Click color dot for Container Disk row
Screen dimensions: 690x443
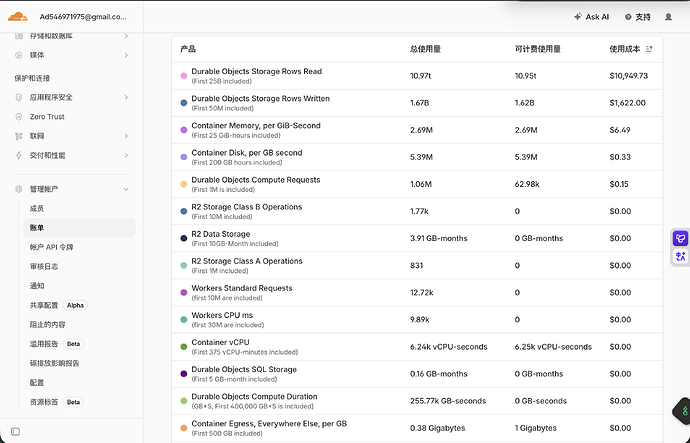coord(184,157)
